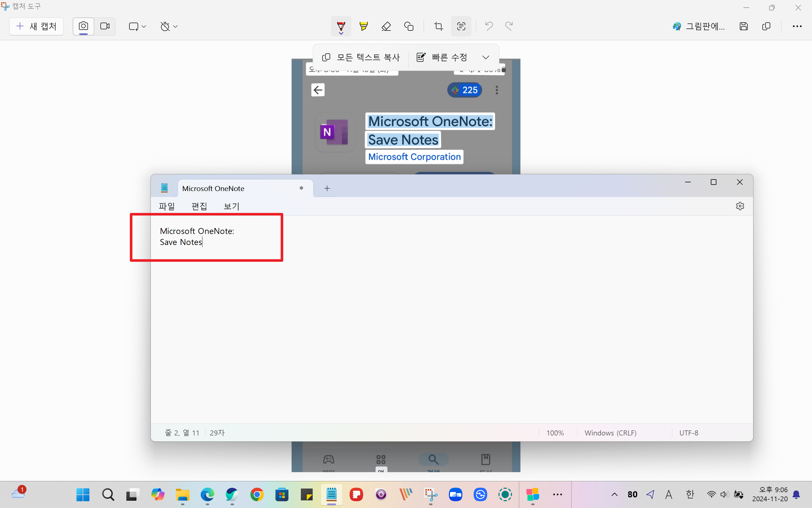Viewport: 812px width, 508px height.
Task: Open Zoom from taskbar
Action: [456, 494]
